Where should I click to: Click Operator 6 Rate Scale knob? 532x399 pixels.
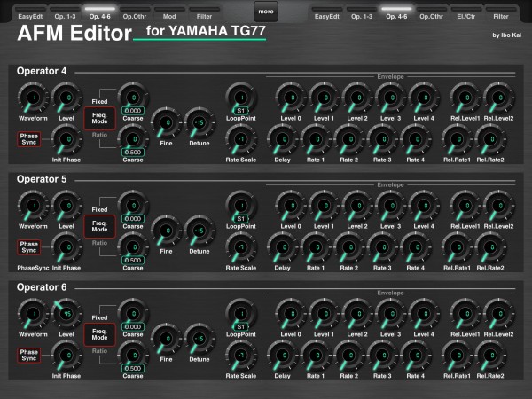(241, 356)
